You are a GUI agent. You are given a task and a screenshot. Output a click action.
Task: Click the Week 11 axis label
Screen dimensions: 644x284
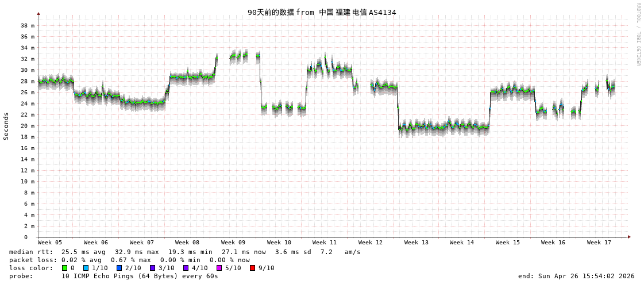tap(325, 243)
